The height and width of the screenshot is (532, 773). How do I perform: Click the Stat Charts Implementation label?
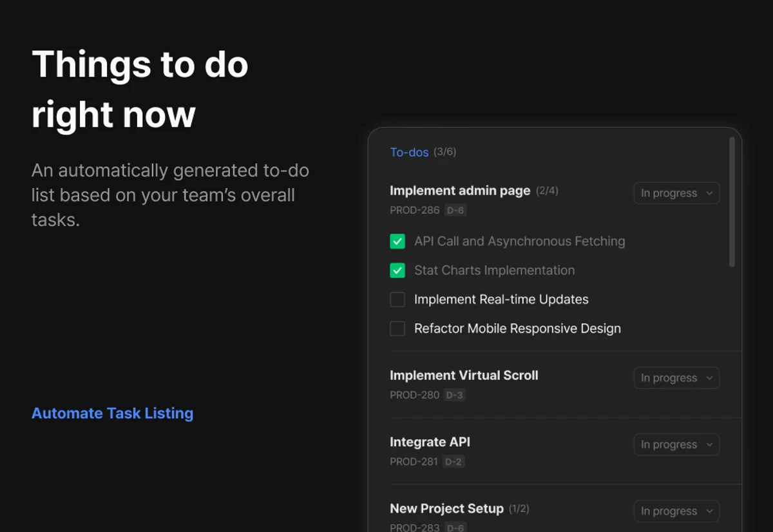pos(494,271)
